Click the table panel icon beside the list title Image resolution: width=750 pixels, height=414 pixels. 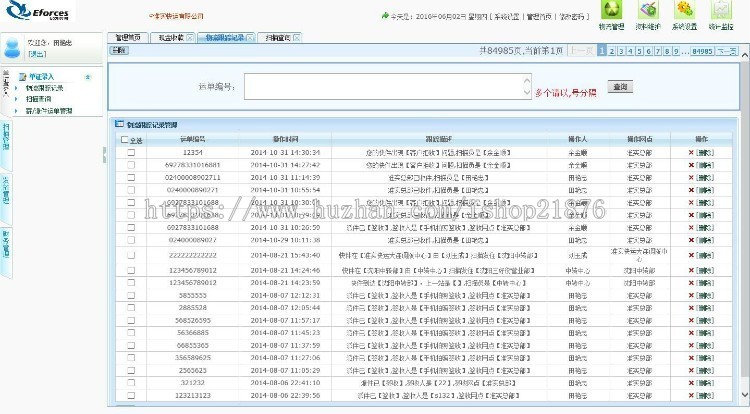pos(119,124)
